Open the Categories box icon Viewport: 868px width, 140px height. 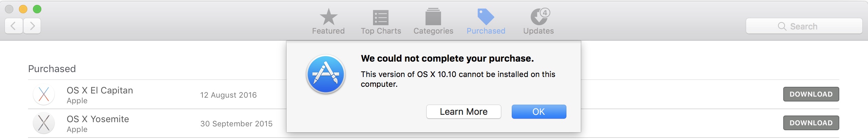coord(433,16)
